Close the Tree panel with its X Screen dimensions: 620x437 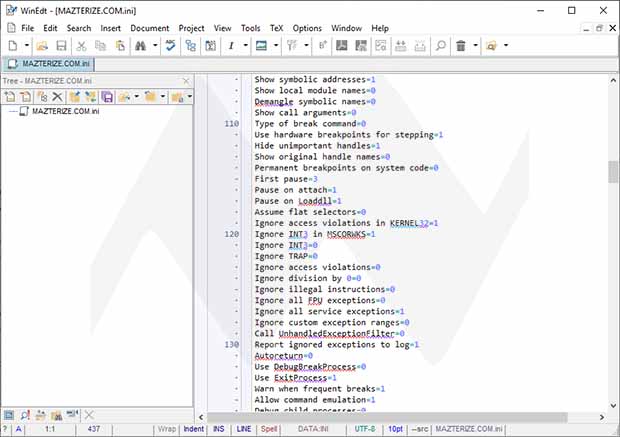pyautogui.click(x=186, y=81)
